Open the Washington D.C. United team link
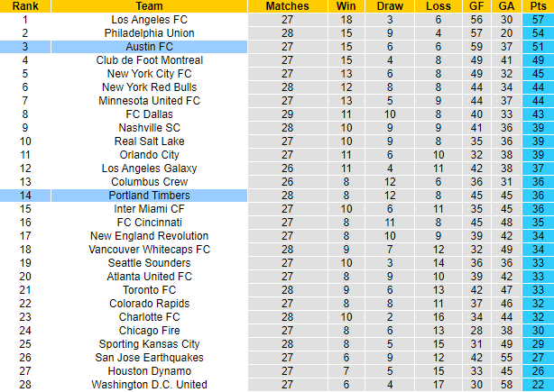 pos(150,385)
